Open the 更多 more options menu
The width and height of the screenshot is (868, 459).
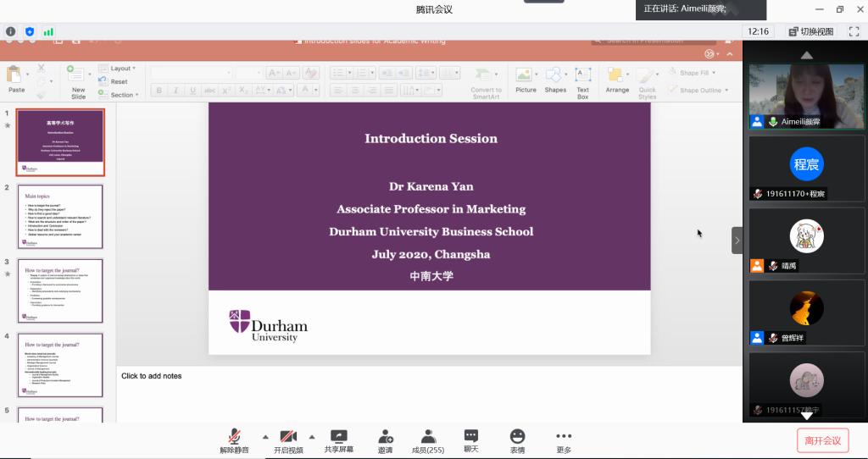point(564,440)
